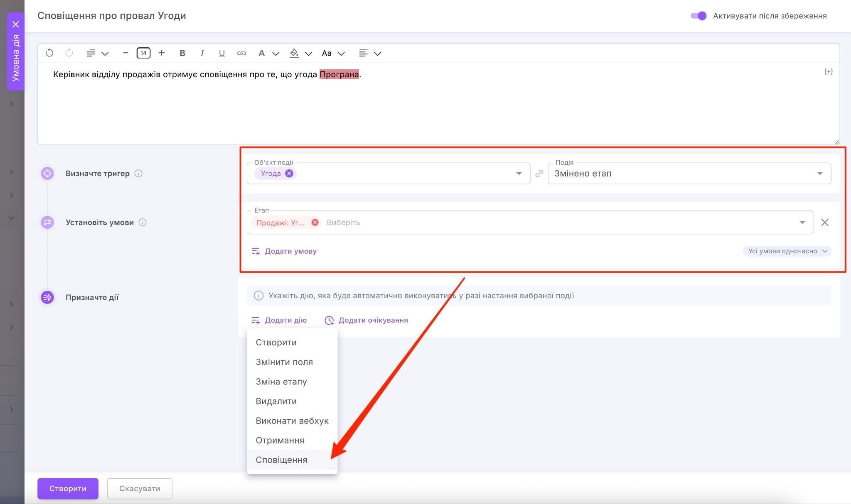Open the fill color picker bucket
851x504 pixels.
click(x=294, y=53)
